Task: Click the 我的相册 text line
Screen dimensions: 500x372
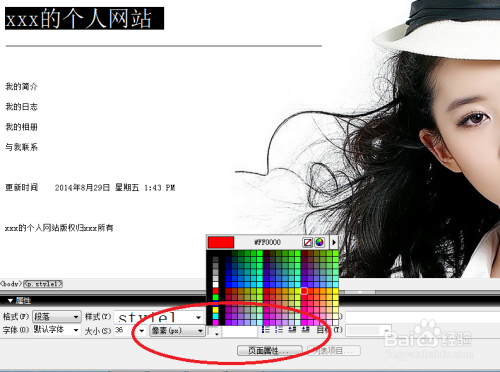Action: (x=21, y=127)
